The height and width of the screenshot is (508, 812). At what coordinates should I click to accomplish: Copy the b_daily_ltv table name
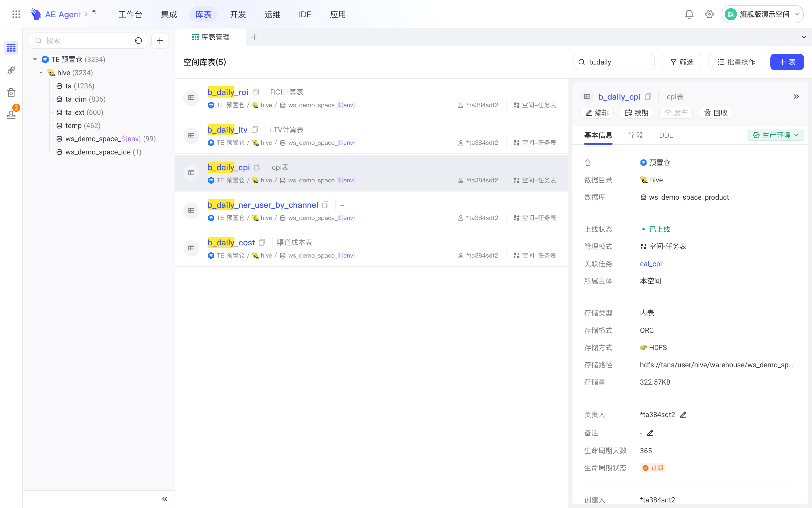click(x=255, y=130)
